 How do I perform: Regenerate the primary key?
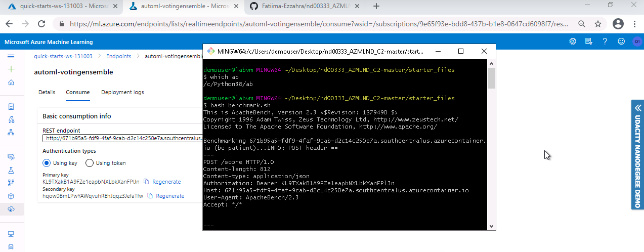point(166,182)
